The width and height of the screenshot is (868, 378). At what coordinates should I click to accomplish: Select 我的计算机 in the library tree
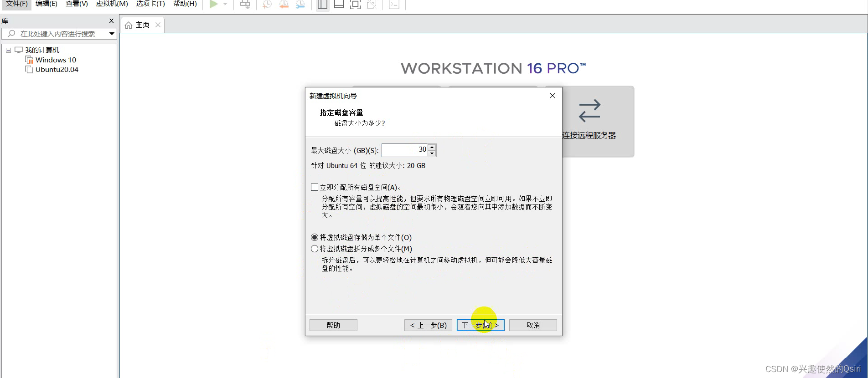coord(42,50)
